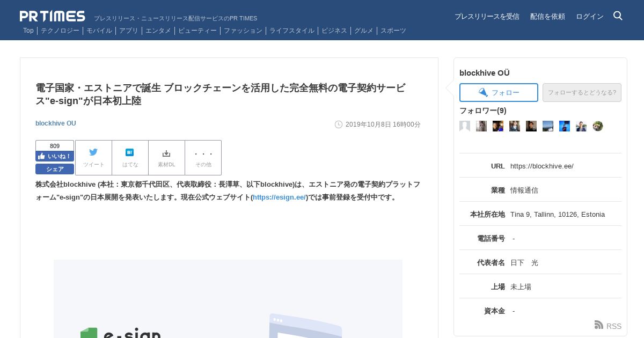Share via the Hatena bookmark icon
The image size is (644, 338).
pos(130,152)
